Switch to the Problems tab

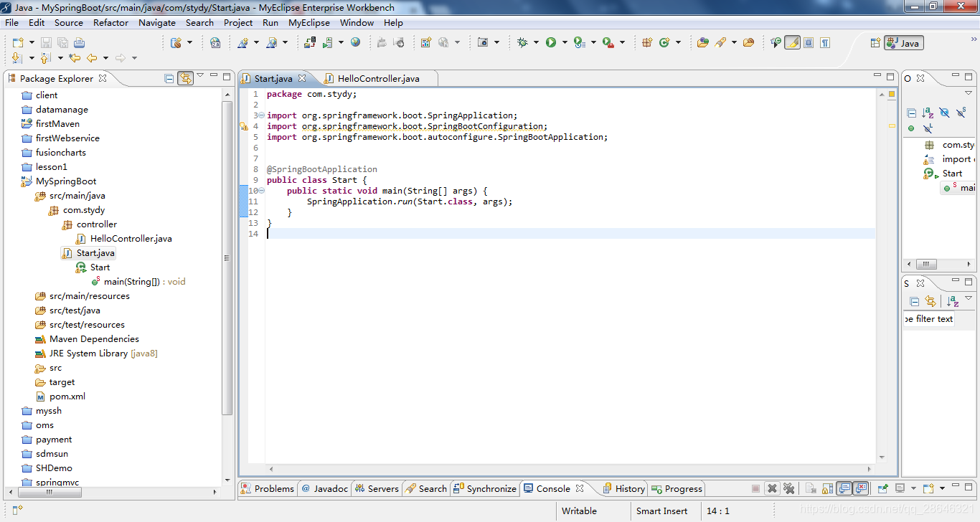[x=268, y=488]
